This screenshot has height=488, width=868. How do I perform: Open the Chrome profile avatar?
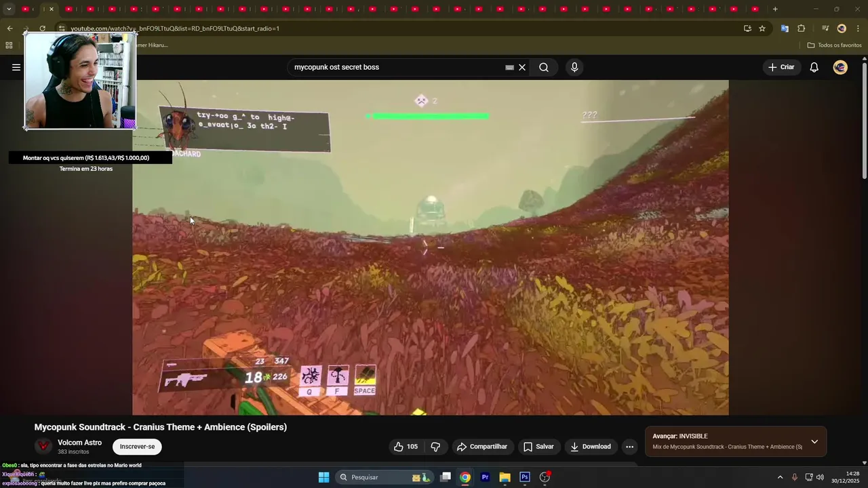coord(842,28)
